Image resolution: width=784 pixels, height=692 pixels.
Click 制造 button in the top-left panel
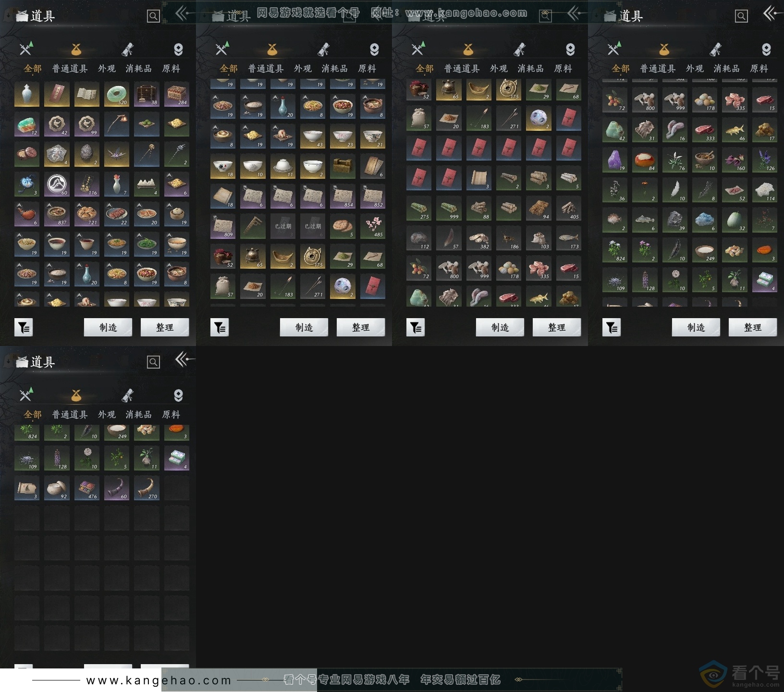[108, 327]
